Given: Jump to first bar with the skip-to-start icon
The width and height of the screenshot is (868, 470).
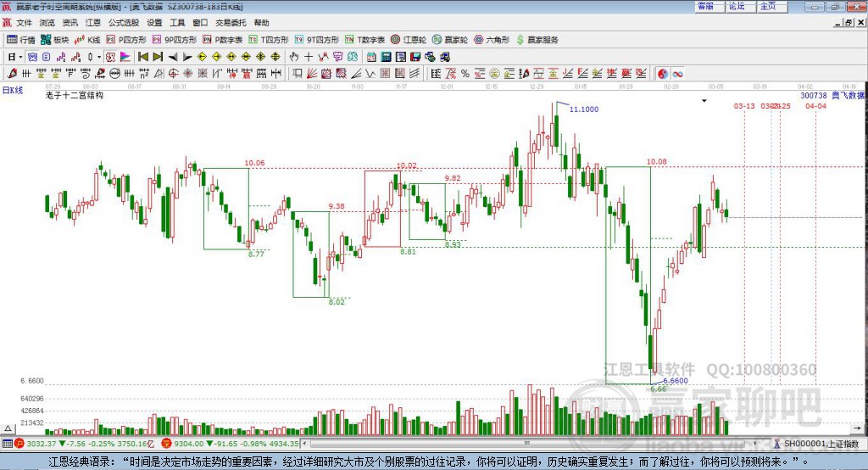Looking at the screenshot, I should coord(143,57).
